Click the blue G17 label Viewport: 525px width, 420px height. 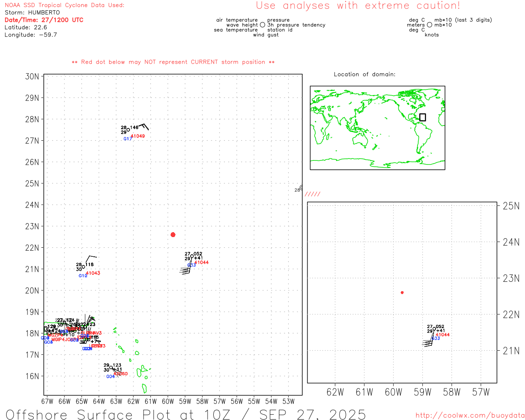[128, 139]
